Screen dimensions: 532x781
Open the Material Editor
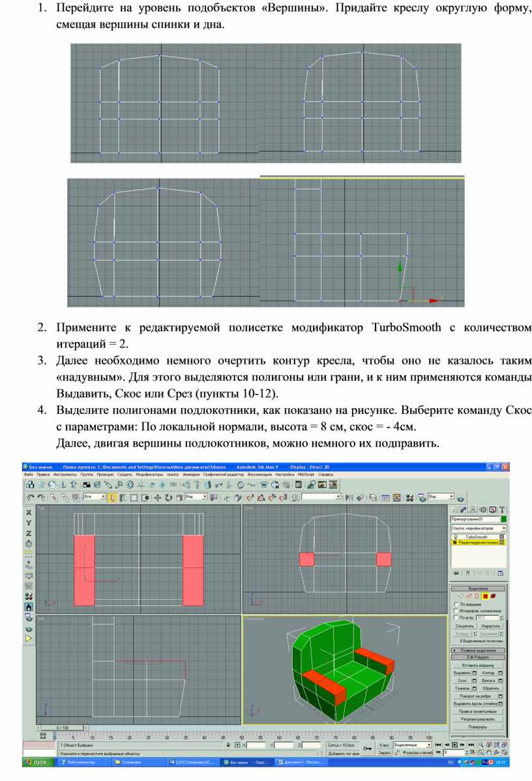coord(409,497)
